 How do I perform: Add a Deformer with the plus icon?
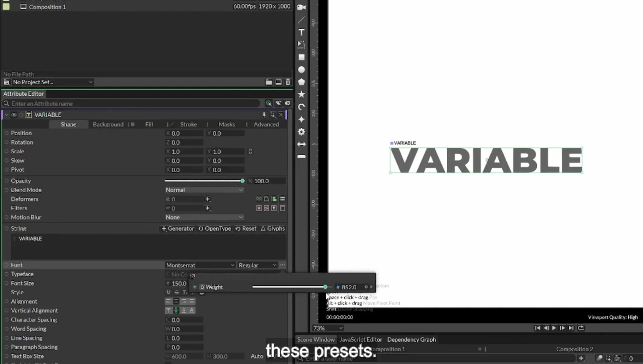pyautogui.click(x=208, y=199)
